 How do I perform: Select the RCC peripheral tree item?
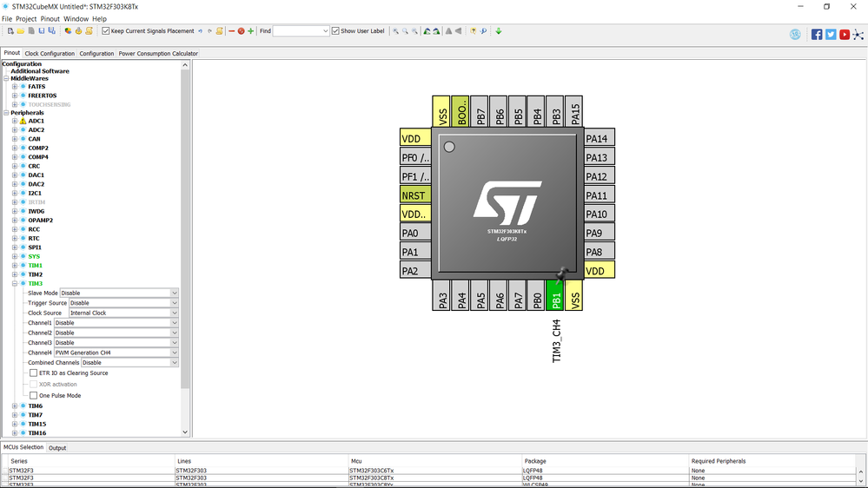pos(34,229)
